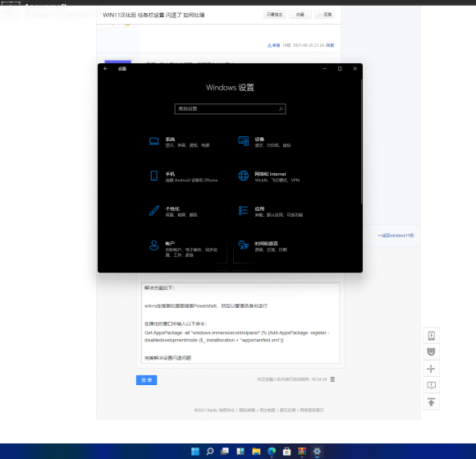Open the 意见反馈 footer link
Screen dimensions: 476x459
point(287,410)
